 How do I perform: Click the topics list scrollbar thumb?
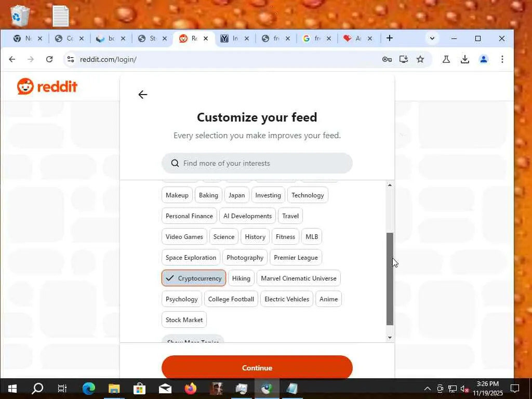click(x=390, y=279)
